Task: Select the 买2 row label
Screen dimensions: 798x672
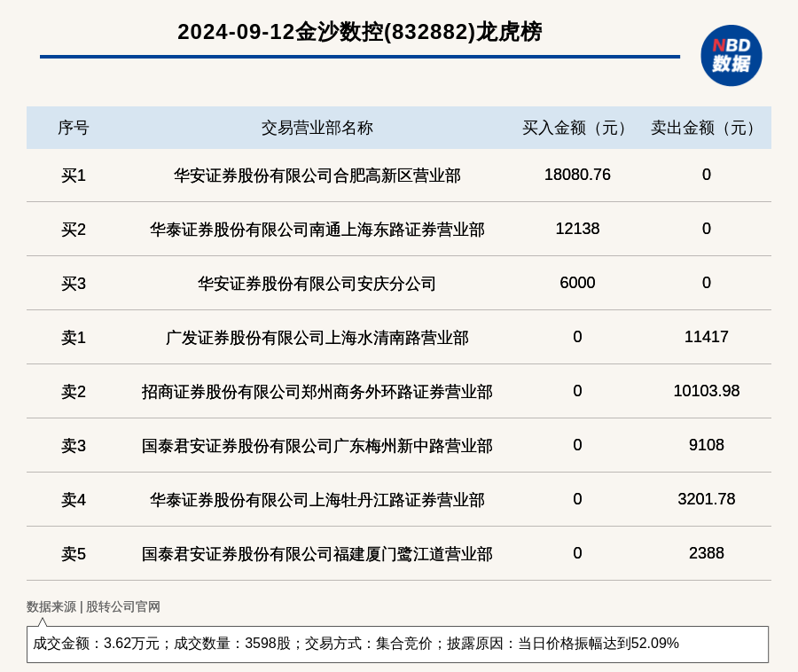Action: (x=74, y=230)
